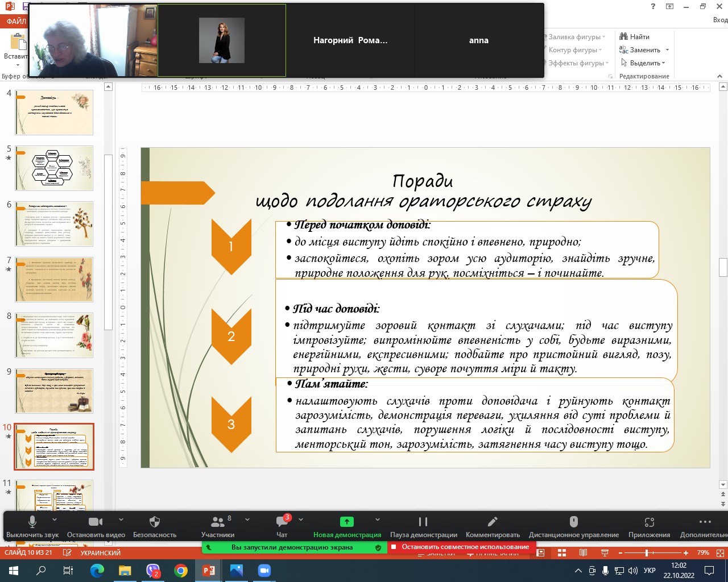The height and width of the screenshot is (582, 728).
Task: Stop video using the camera button
Action: pos(96,522)
